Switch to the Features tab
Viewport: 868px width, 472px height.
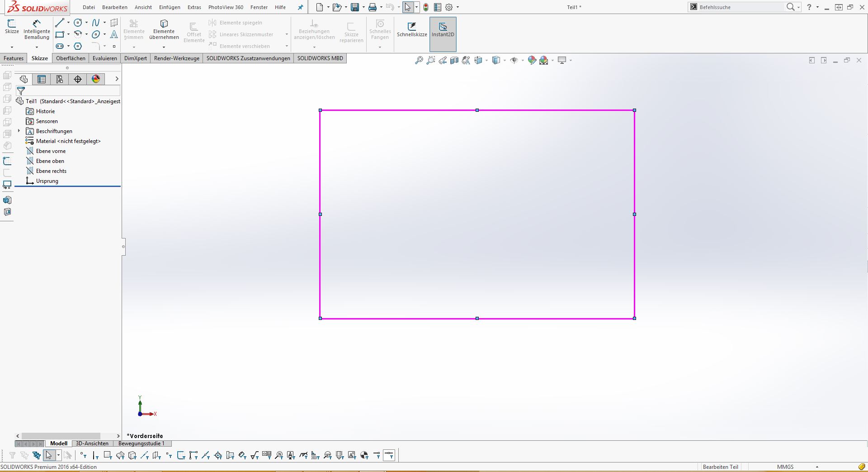coord(14,58)
